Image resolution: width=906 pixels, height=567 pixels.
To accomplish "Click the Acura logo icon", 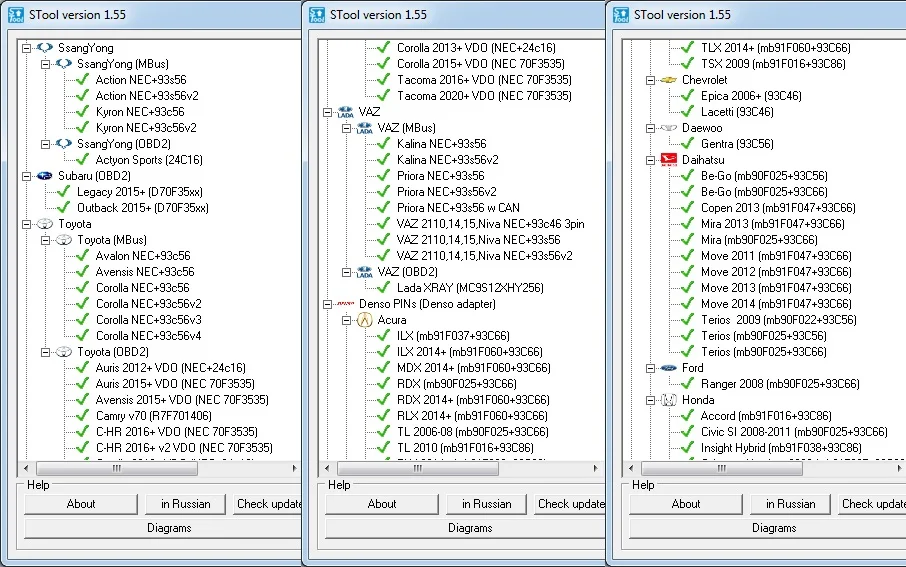I will click(365, 320).
